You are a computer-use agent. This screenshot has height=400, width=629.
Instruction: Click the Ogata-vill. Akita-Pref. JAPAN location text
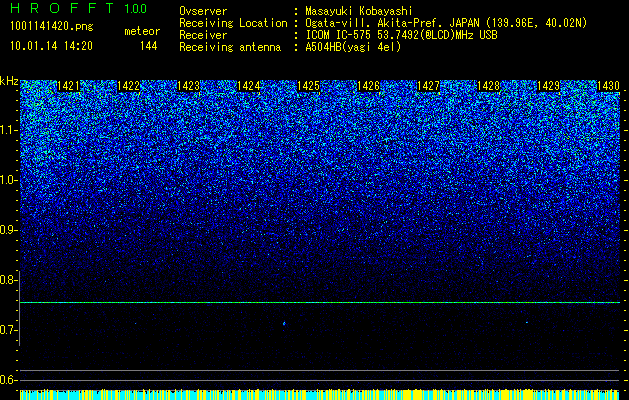[x=446, y=23]
